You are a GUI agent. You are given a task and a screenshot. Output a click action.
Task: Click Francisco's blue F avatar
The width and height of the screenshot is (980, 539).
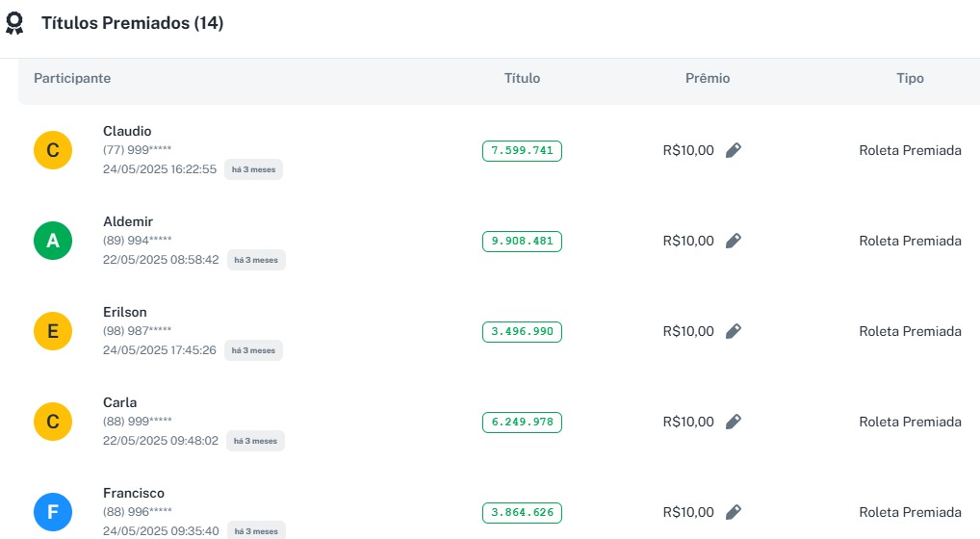(x=53, y=512)
